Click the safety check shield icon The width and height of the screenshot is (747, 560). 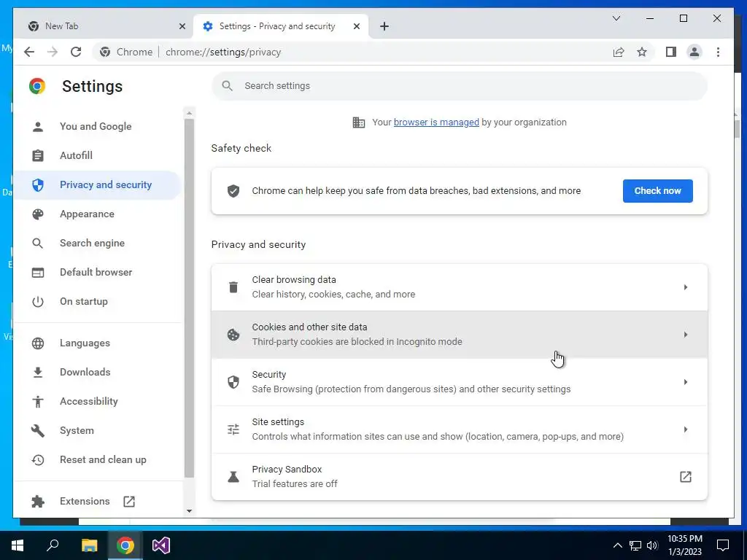click(x=233, y=191)
